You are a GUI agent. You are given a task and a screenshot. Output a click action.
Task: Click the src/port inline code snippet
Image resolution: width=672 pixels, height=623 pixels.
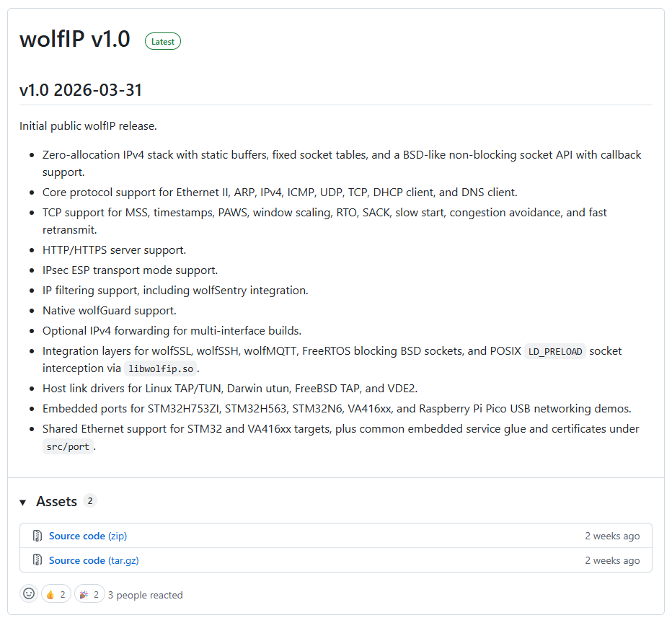pos(68,446)
